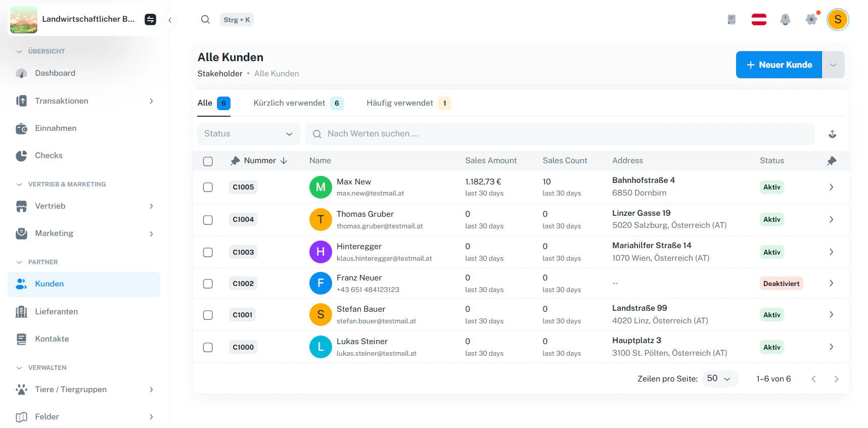Click Max New avatar M
The height and width of the screenshot is (428, 868).
pos(321,187)
